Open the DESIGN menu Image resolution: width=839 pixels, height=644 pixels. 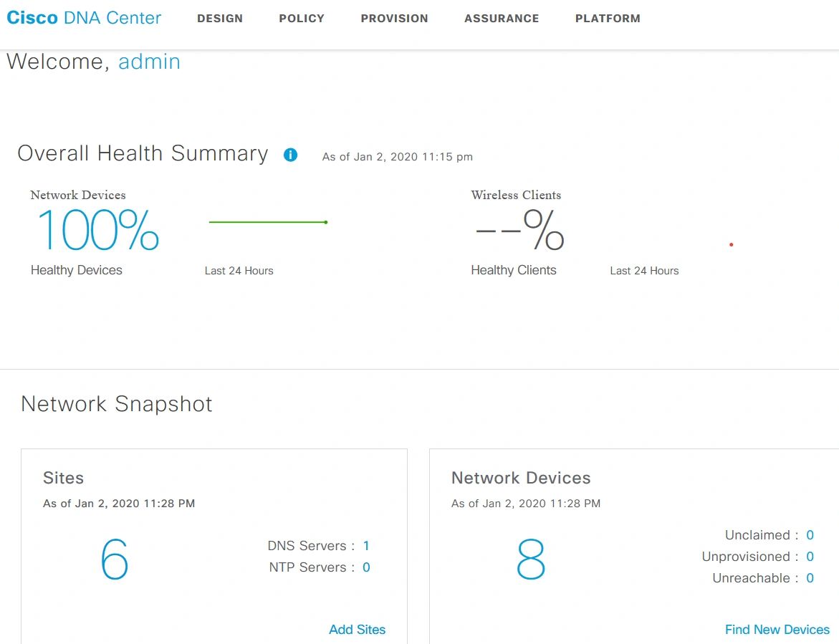click(220, 19)
